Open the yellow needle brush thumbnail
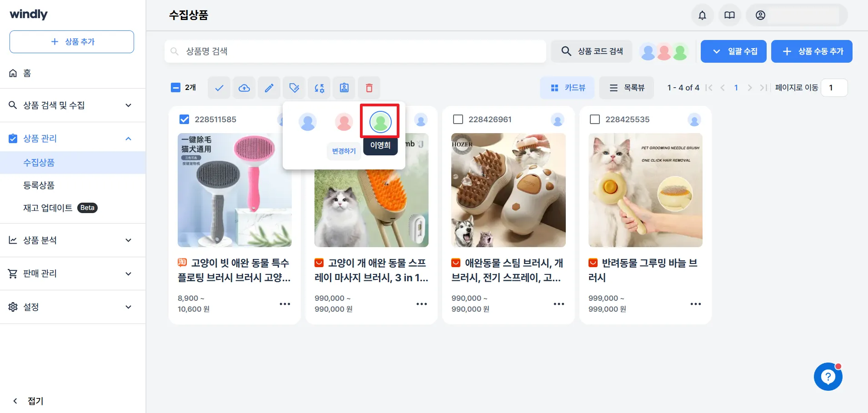 [x=645, y=190]
